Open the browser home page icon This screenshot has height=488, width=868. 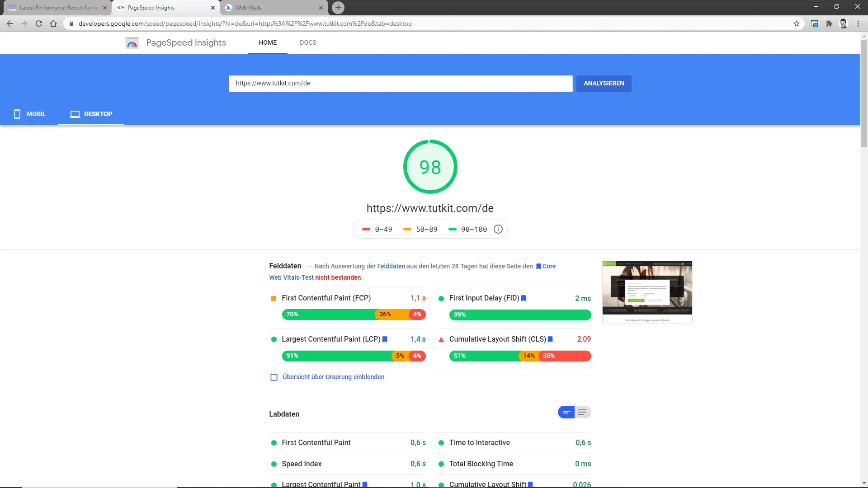53,23
